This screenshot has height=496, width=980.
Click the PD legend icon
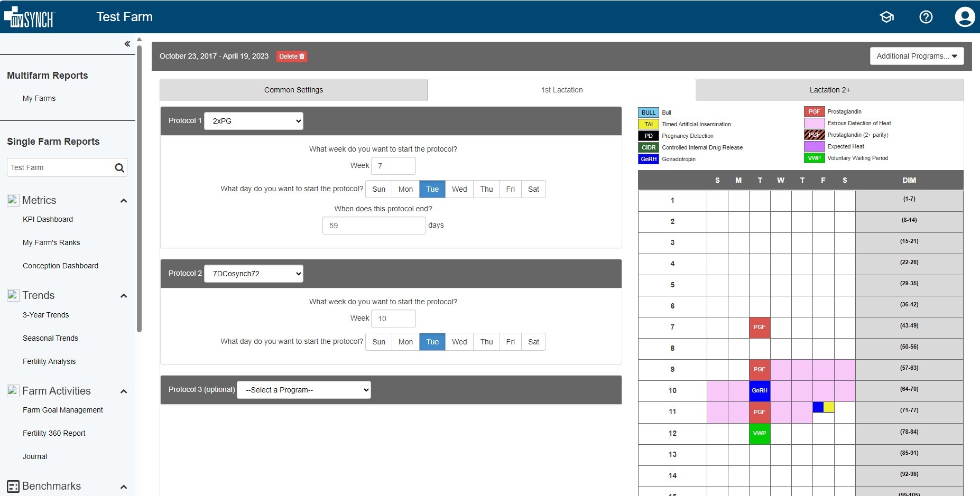tap(649, 136)
